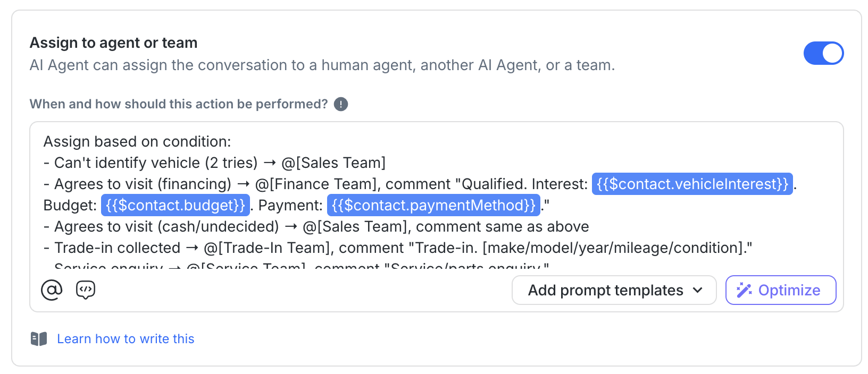Click the book icon beside the Learn link
The height and width of the screenshot is (374, 868).
(39, 339)
